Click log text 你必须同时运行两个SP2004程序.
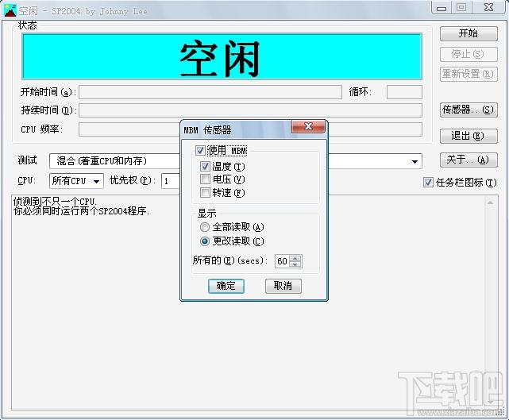Viewport: 509px width, 420px height. pyautogui.click(x=82, y=211)
